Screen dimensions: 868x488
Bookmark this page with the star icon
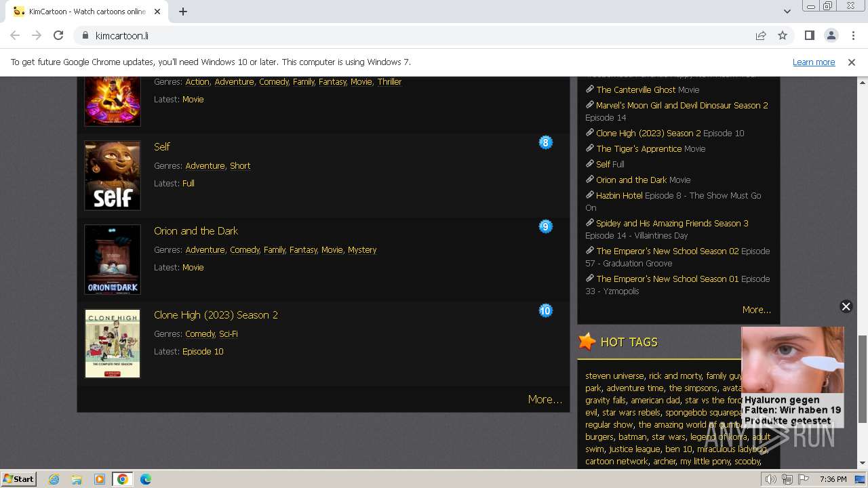[x=783, y=35]
